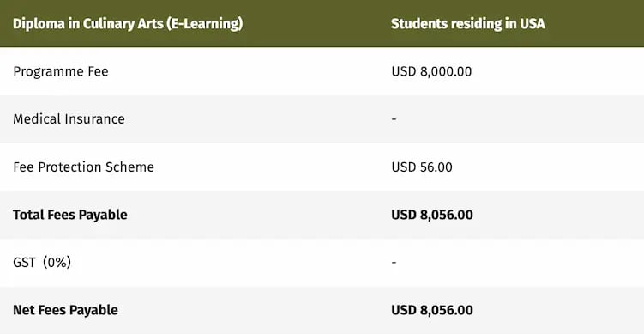Click the dash value for Medical Insurance

coord(394,119)
